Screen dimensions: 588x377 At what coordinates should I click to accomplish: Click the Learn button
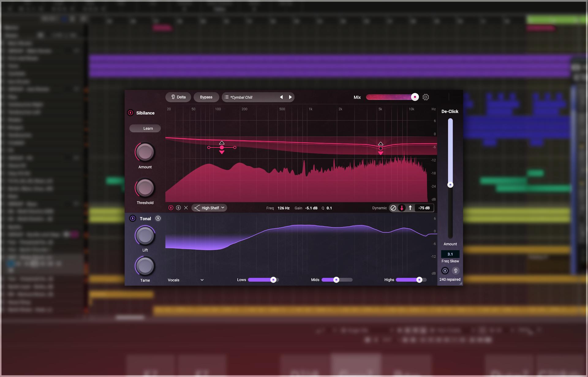(x=145, y=128)
